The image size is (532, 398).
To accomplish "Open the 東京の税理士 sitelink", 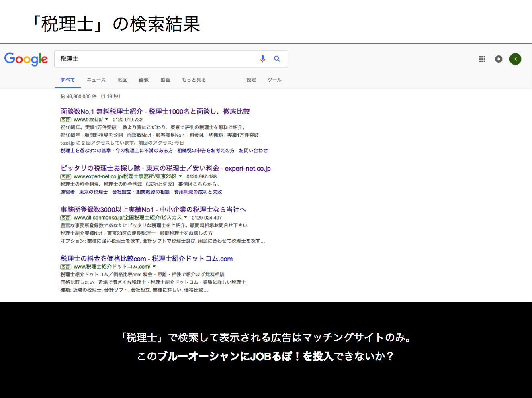I will coord(93,192).
